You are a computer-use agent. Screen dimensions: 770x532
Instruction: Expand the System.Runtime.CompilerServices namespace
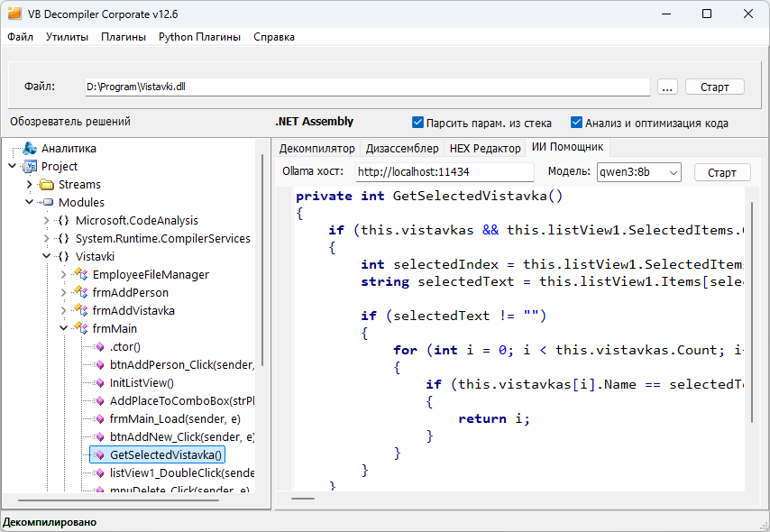47,238
